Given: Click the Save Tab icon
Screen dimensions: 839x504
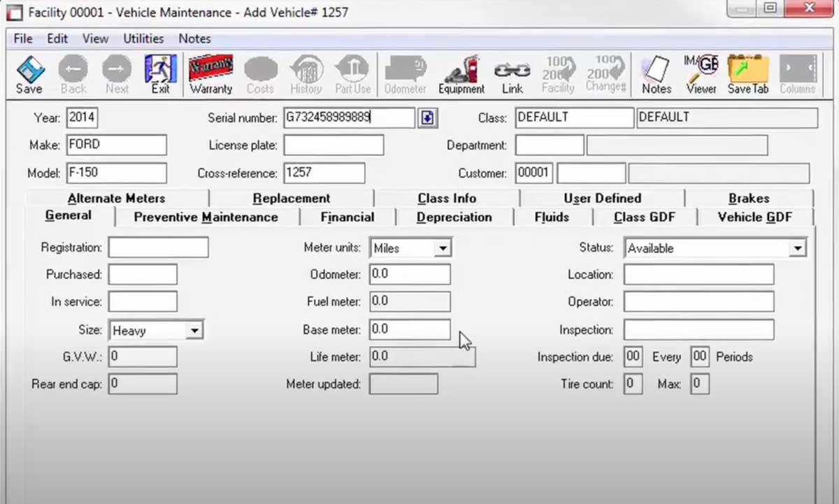Looking at the screenshot, I should pos(747,74).
